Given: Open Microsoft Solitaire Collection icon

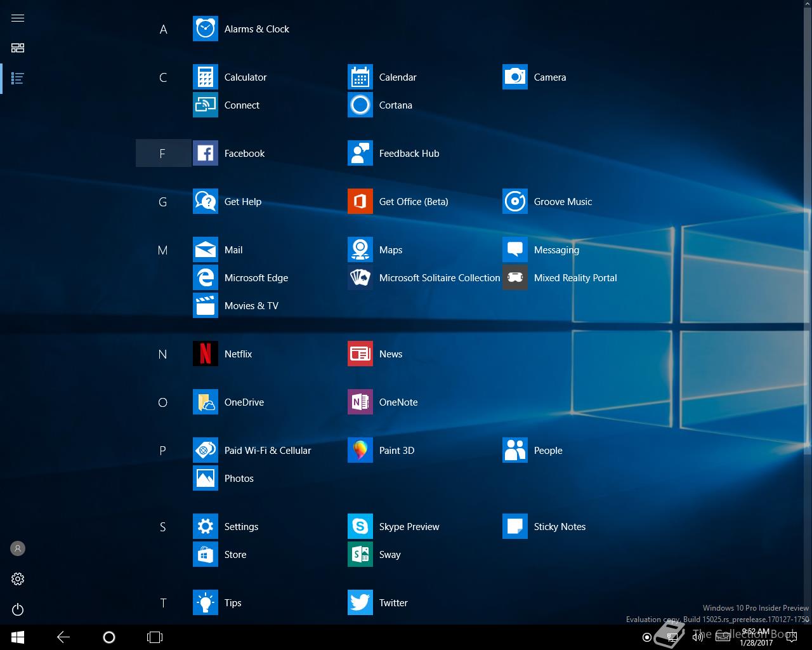Looking at the screenshot, I should [x=360, y=278].
